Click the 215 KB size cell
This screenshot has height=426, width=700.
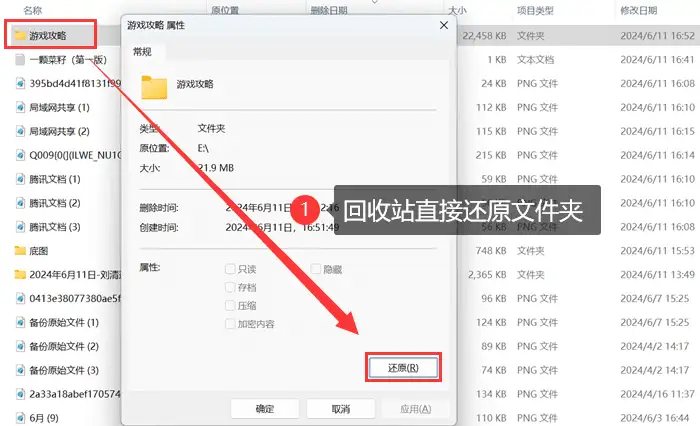tap(491, 155)
